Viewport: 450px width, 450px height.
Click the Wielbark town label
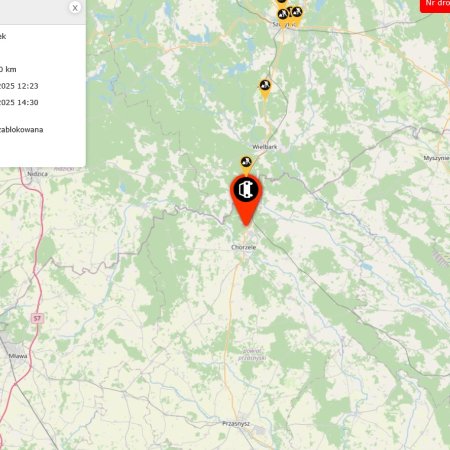point(265,147)
